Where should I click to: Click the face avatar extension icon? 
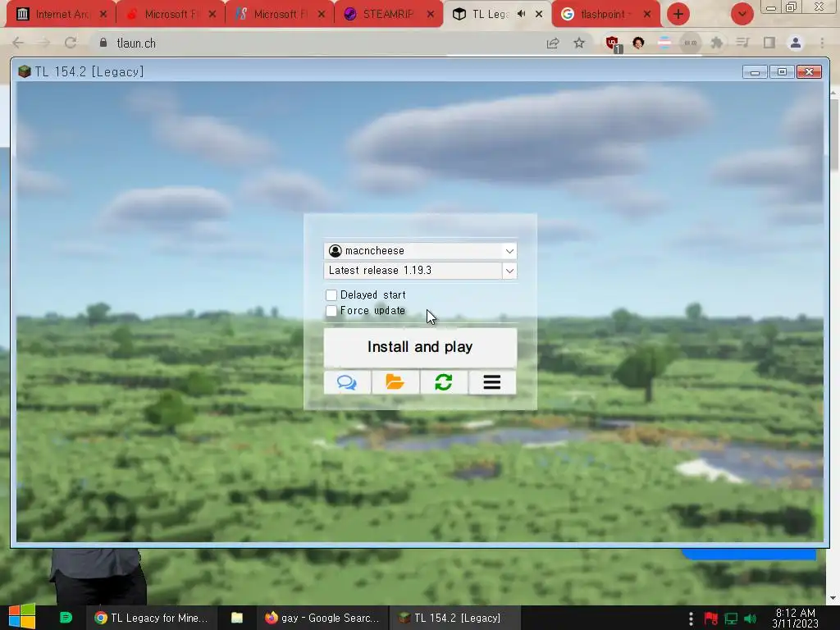click(x=638, y=43)
